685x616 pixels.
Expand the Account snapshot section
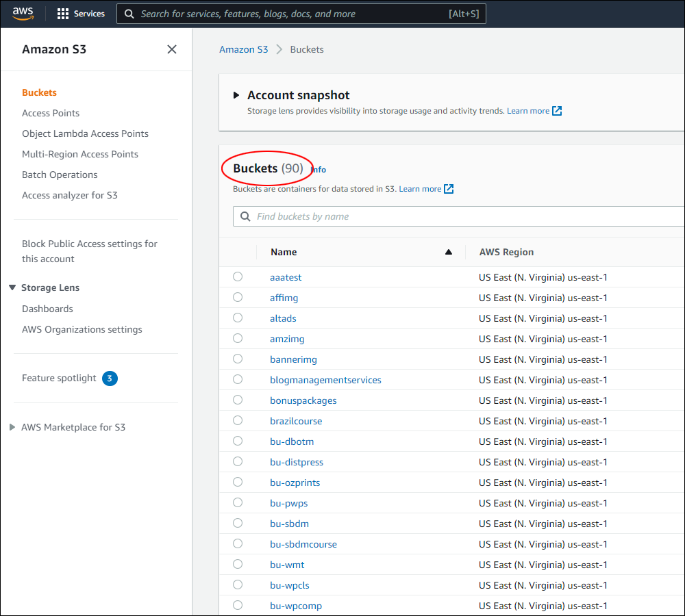pos(236,95)
